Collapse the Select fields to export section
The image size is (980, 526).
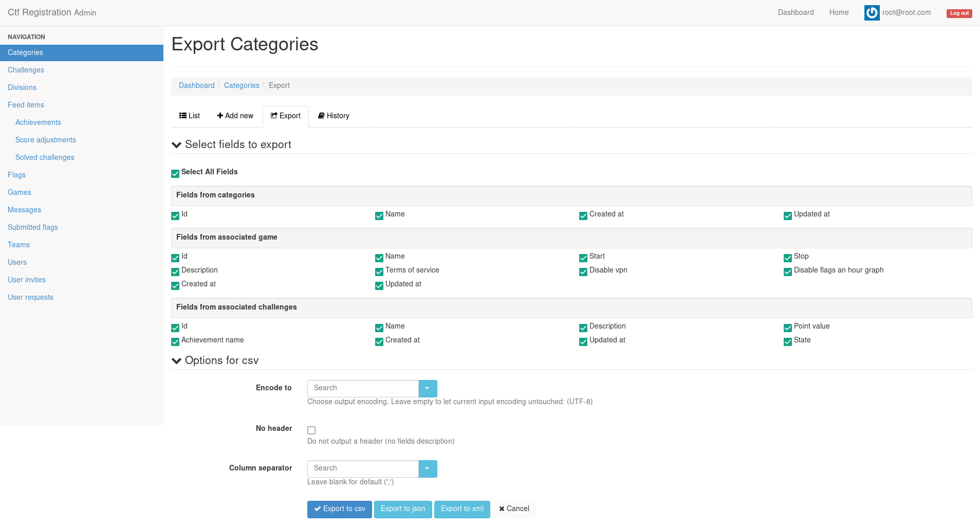pos(177,144)
